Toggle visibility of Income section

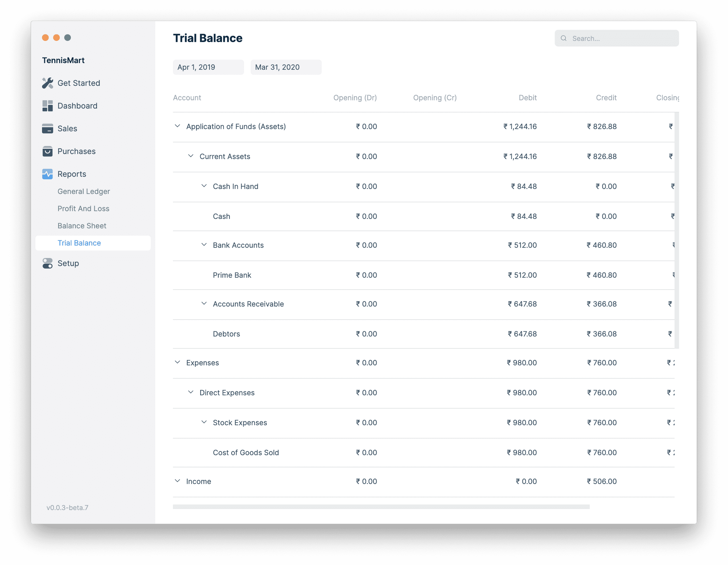click(178, 481)
